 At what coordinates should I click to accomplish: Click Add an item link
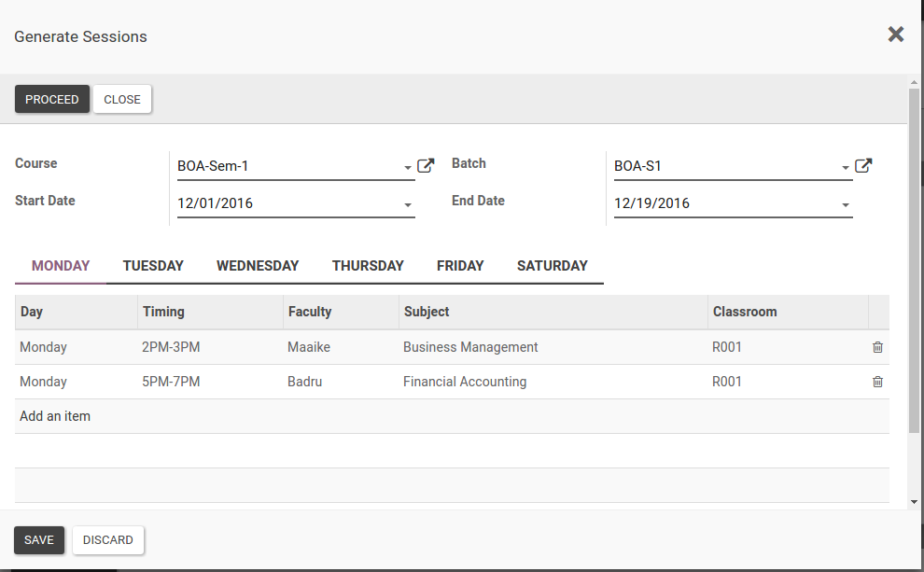[55, 416]
